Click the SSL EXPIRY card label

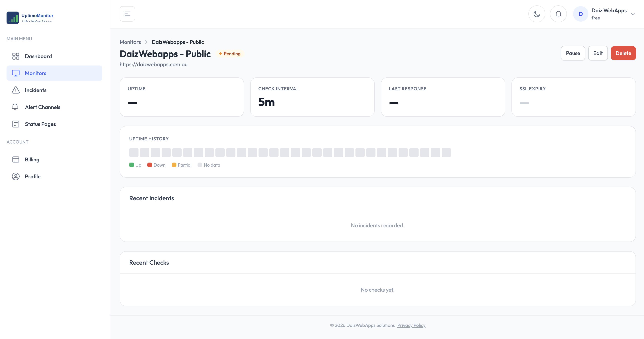coord(532,89)
